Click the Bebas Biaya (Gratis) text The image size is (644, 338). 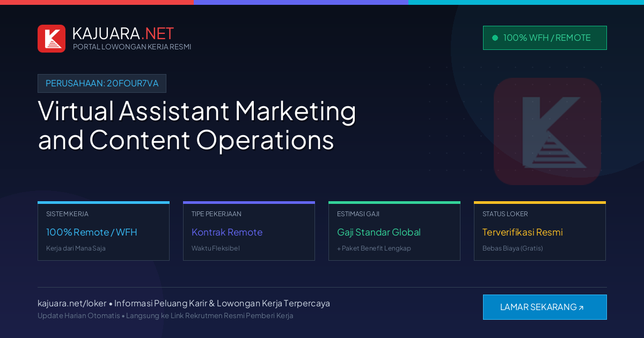click(513, 248)
